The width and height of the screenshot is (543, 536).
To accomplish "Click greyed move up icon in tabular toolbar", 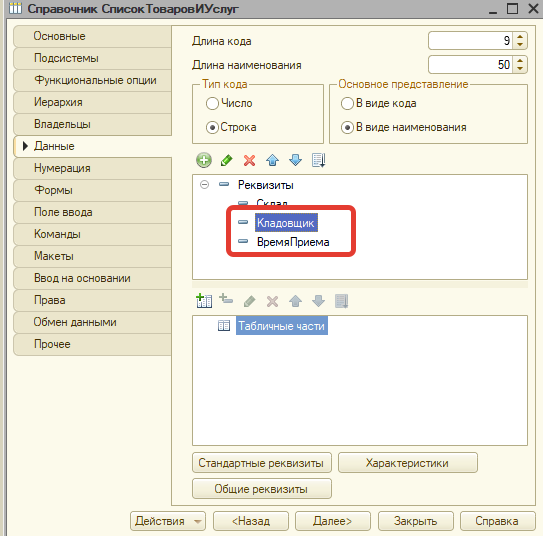I will click(x=295, y=301).
